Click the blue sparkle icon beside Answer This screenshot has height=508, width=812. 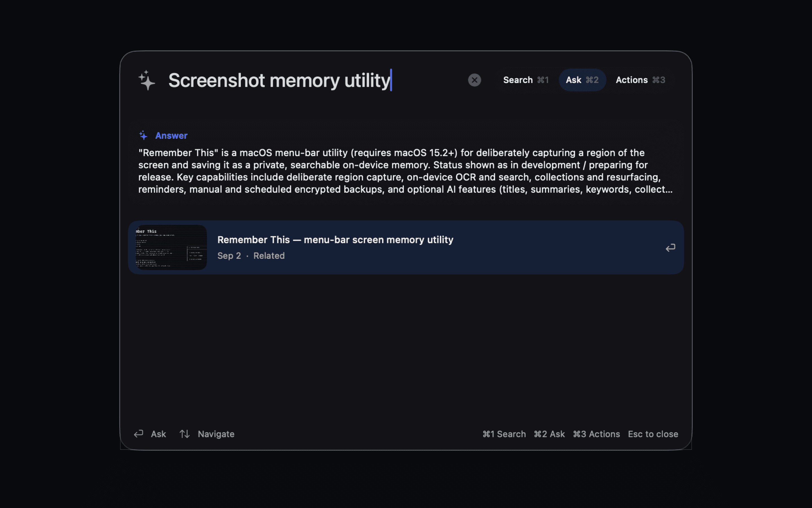coord(143,135)
